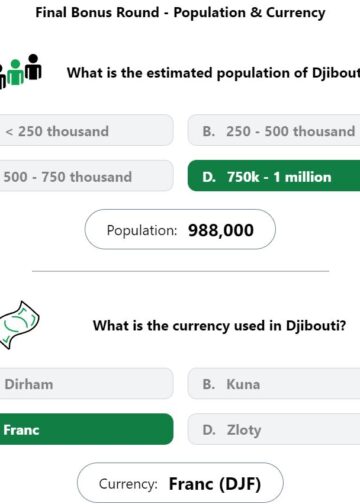Pick the '500 - 750 thousand' option

point(86,176)
